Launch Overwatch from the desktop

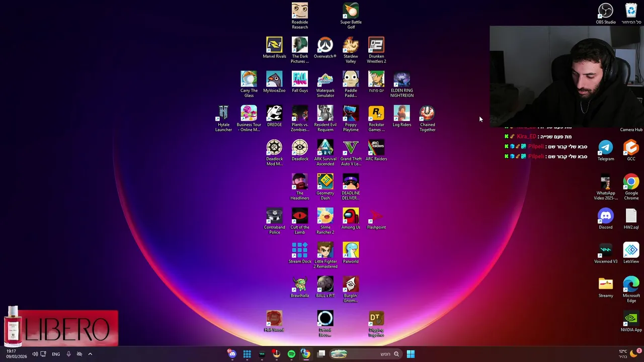pyautogui.click(x=325, y=48)
